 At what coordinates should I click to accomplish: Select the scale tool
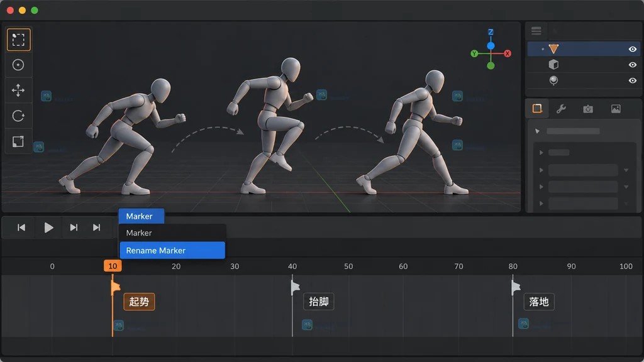click(x=18, y=141)
